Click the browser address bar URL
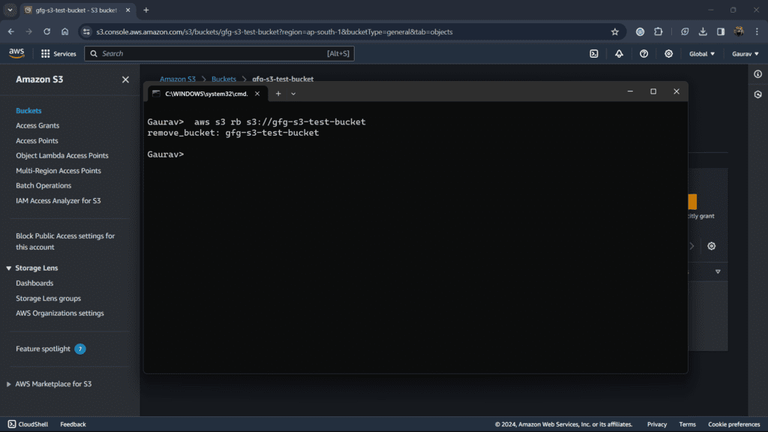Screen dimensions: 768x432 (x=274, y=32)
